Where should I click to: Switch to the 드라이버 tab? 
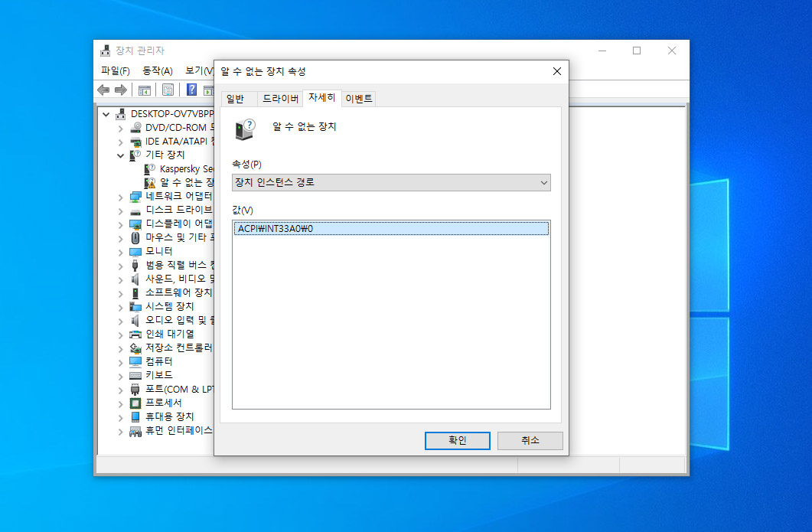280,99
